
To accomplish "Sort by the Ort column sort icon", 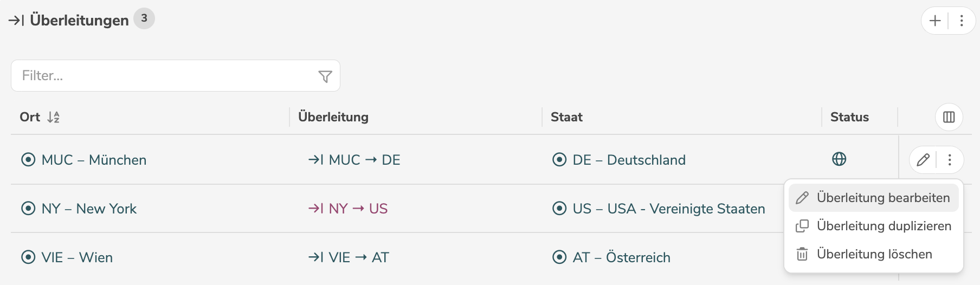I will tap(53, 117).
